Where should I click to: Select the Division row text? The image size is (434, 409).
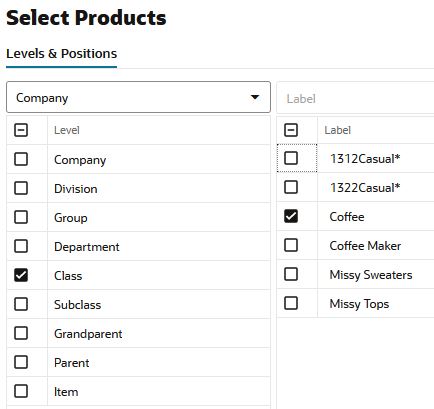click(76, 189)
